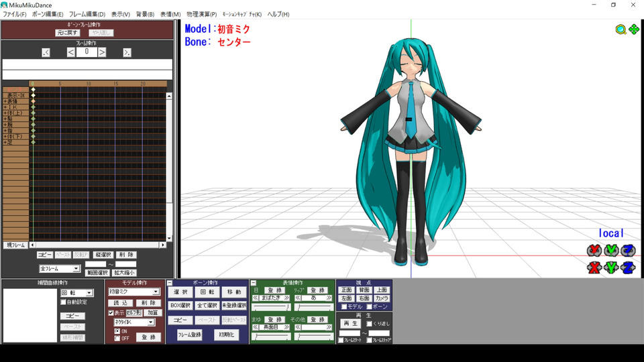Jump to next keyframe with >. button
Screen dimensions: 644x362
(127, 52)
